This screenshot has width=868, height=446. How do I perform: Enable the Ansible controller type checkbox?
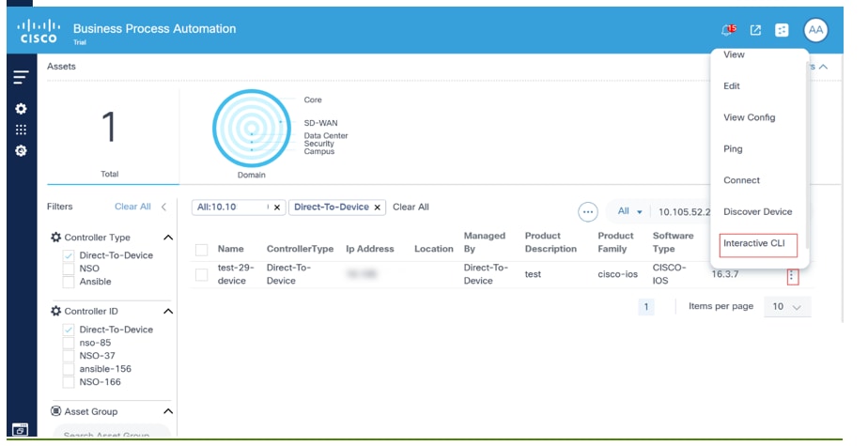[x=69, y=282]
